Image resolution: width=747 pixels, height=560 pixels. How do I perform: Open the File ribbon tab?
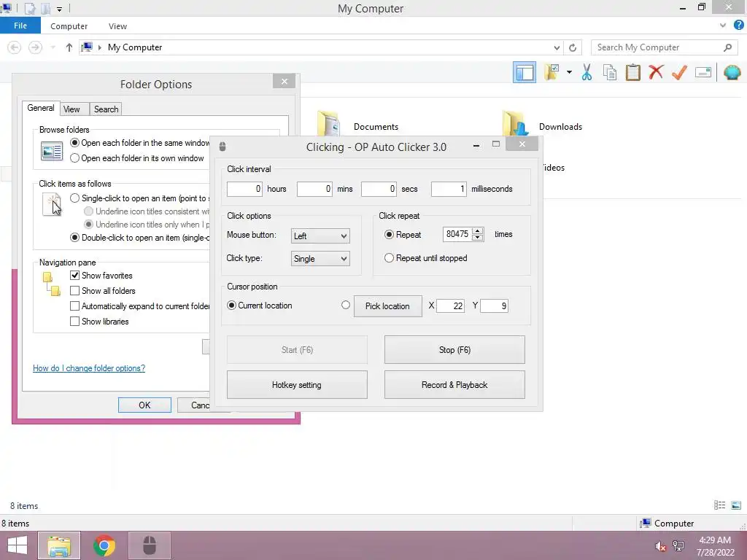(20, 26)
